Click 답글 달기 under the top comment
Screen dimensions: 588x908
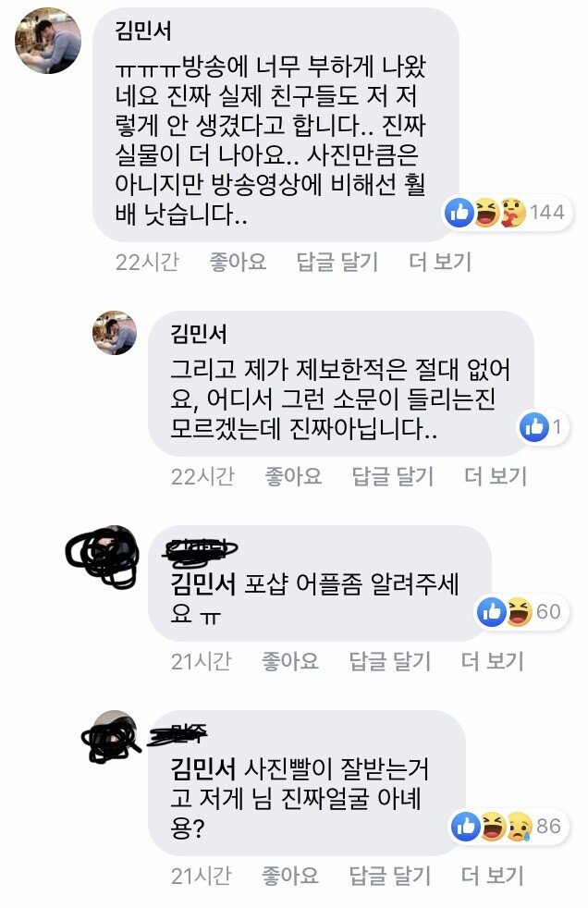click(337, 262)
